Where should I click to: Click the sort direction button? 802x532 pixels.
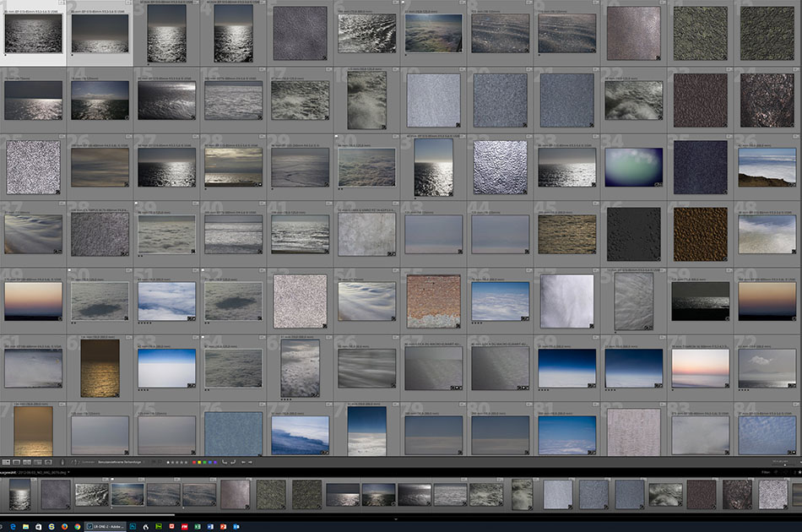[x=74, y=462]
